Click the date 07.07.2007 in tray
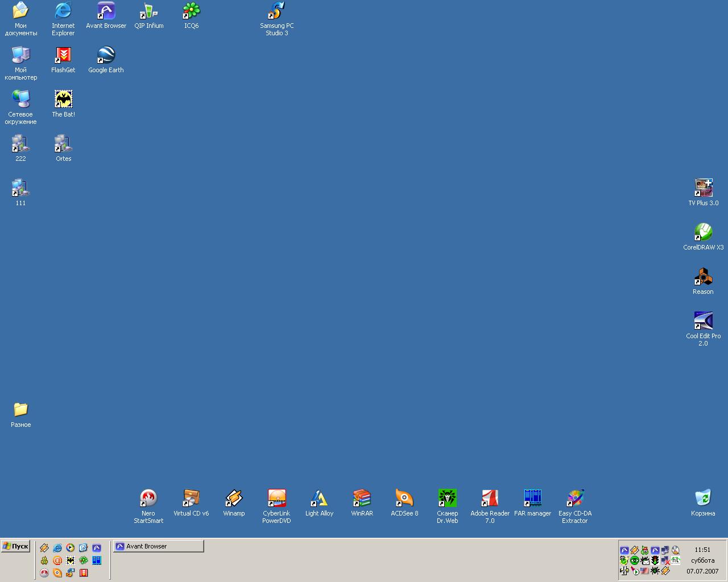 [702, 571]
